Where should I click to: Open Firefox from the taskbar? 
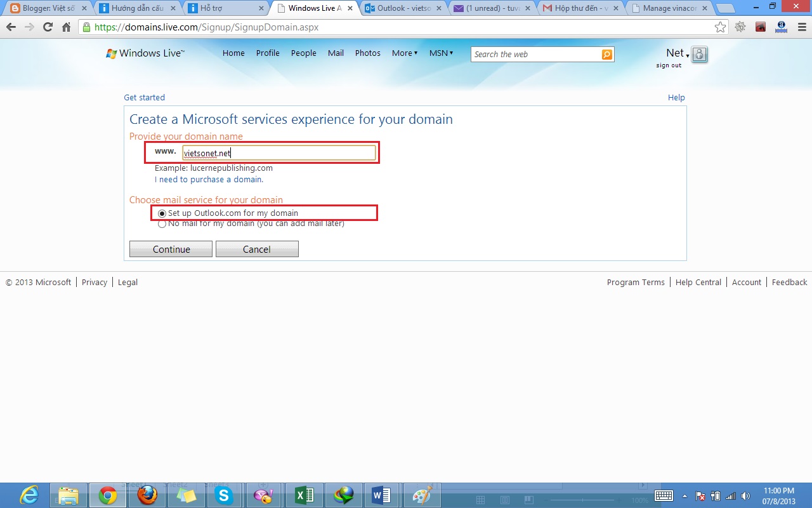pyautogui.click(x=147, y=495)
